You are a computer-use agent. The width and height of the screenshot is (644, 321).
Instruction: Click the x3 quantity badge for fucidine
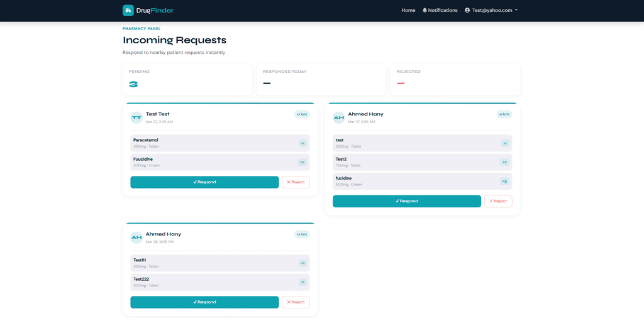[505, 181]
